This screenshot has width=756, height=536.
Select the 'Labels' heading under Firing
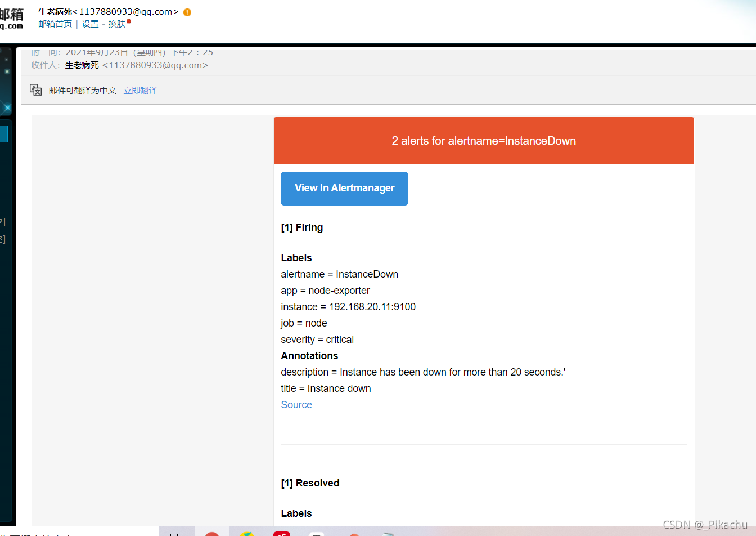[296, 258]
